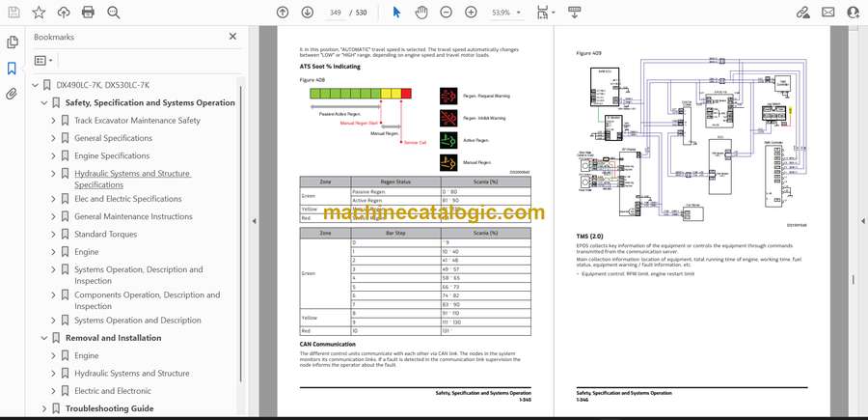
Task: Open Engine Specifications bookmark
Action: (x=113, y=155)
